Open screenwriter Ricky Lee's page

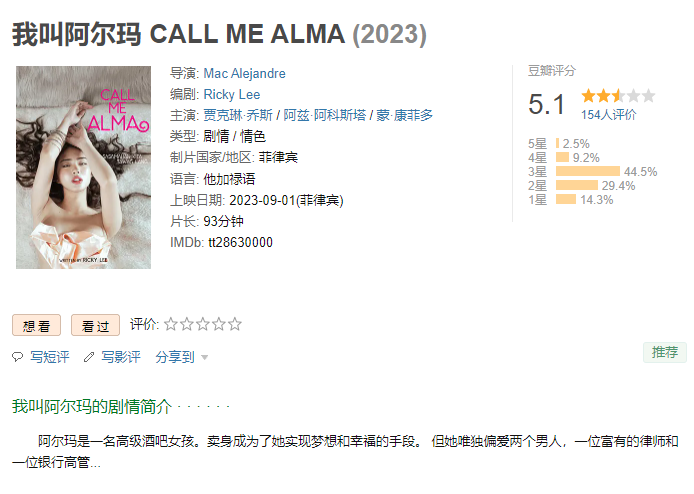pos(231,94)
